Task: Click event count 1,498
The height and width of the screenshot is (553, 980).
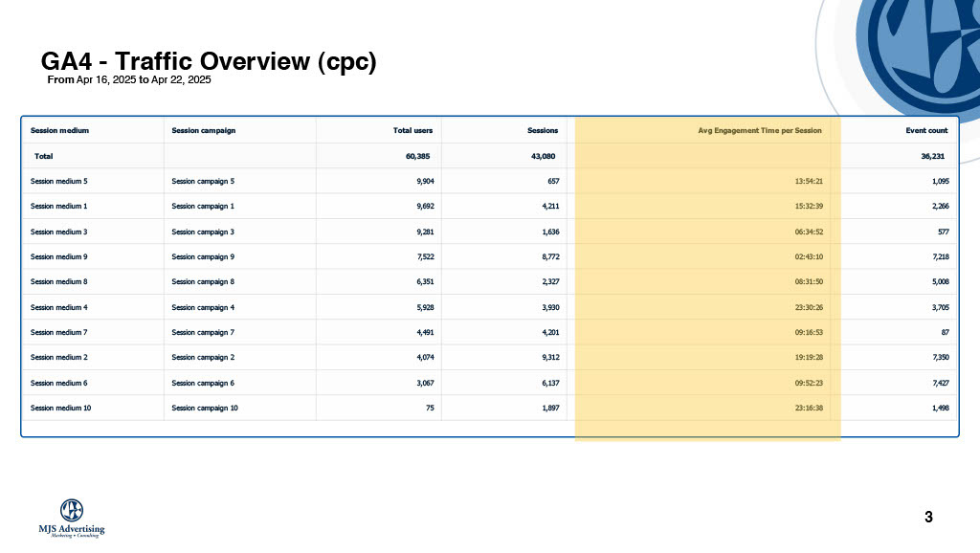Action: (940, 408)
